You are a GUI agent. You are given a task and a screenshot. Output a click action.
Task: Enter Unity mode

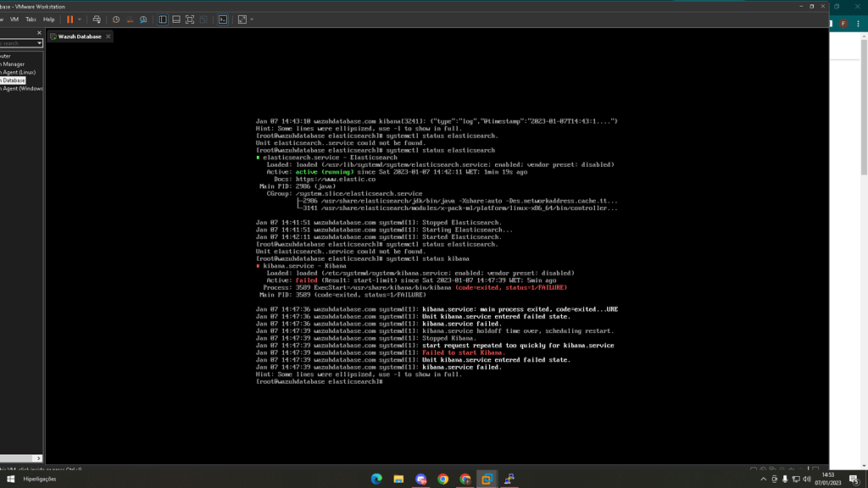coord(203,19)
